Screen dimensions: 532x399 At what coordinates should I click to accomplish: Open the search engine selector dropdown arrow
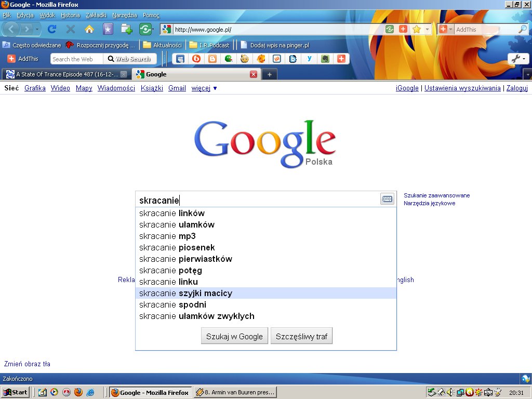point(451,30)
